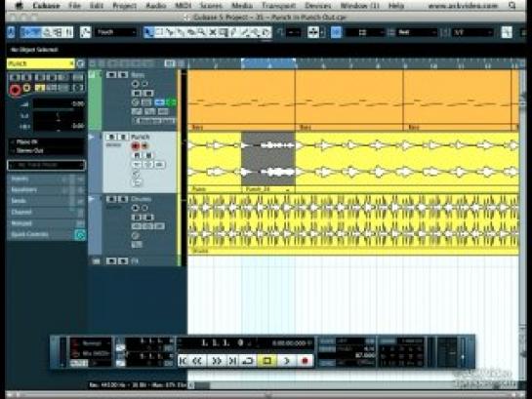Open Mono IN input routing dropdown

point(46,142)
